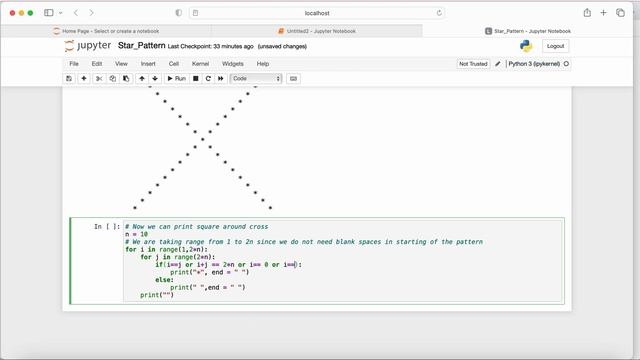
Task: Click the localhost address bar
Action: coord(317,13)
